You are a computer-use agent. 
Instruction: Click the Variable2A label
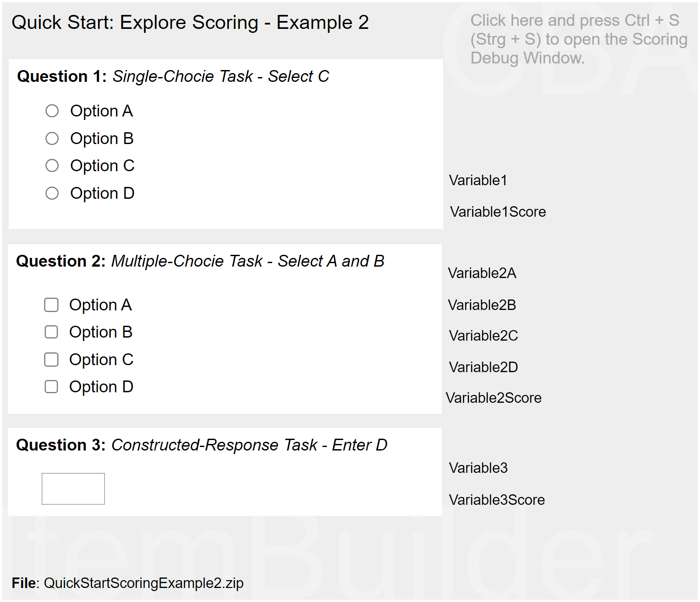pos(482,273)
